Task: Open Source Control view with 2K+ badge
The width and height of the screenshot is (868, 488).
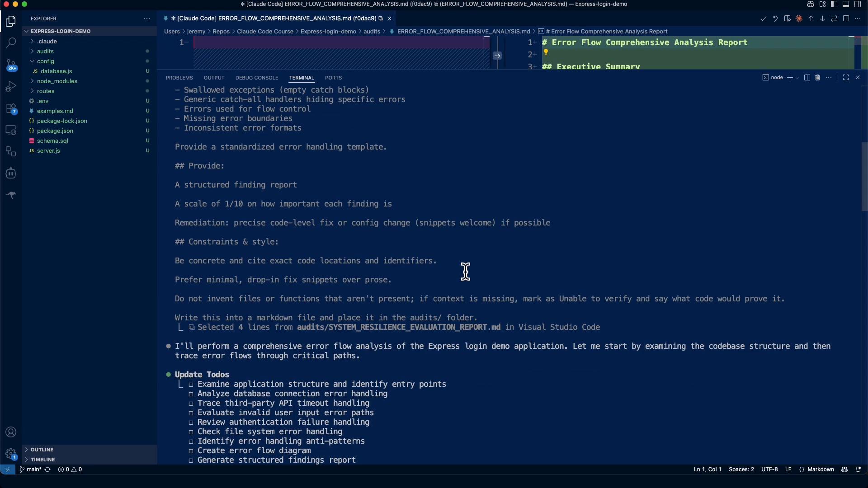Action: [x=11, y=65]
